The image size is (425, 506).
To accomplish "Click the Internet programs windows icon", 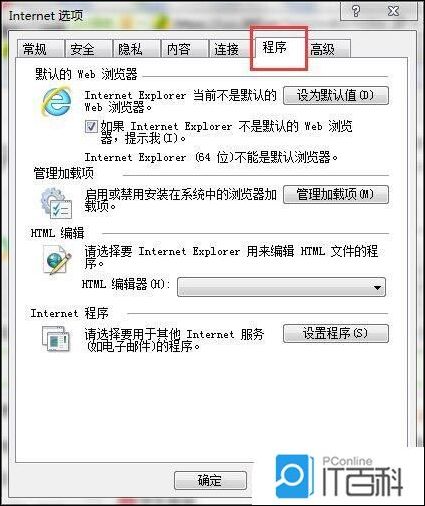I will pos(56,339).
